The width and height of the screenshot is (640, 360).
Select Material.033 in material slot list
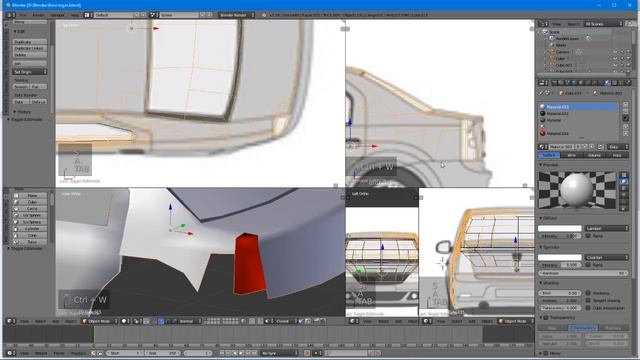tap(578, 107)
